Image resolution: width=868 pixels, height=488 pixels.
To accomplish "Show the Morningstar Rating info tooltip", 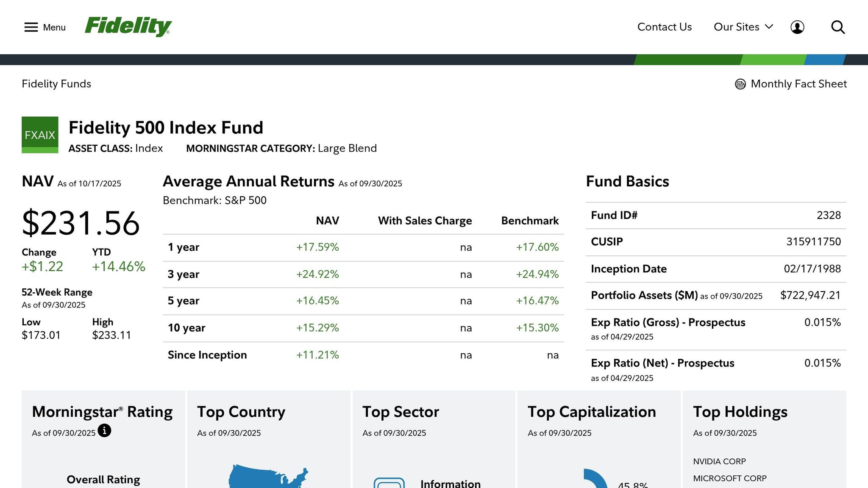I will point(104,431).
